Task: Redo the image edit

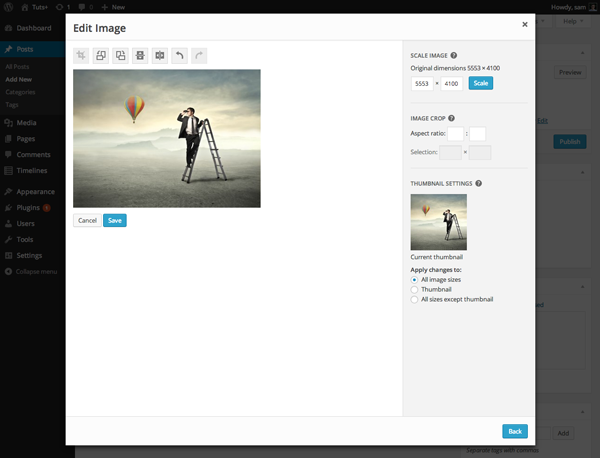Action: (199, 55)
